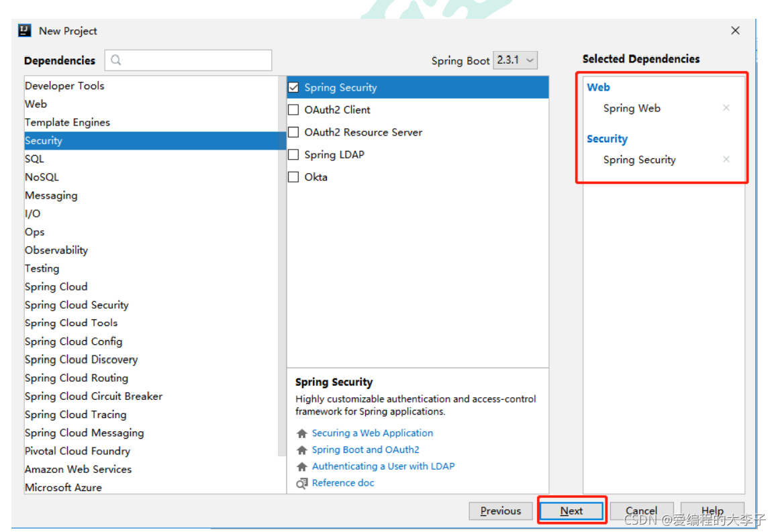Open the Spring Cloud Tracing category
Image resolution: width=776 pixels, height=532 pixels.
(152, 415)
